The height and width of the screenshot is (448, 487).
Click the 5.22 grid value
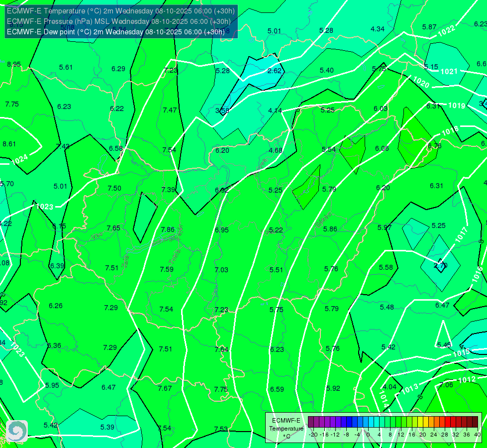coord(276,230)
